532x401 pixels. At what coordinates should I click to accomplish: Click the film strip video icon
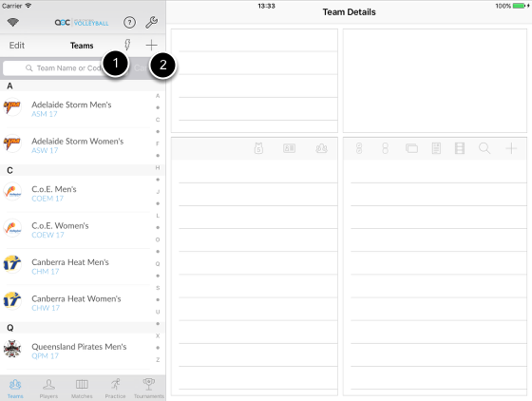[460, 148]
